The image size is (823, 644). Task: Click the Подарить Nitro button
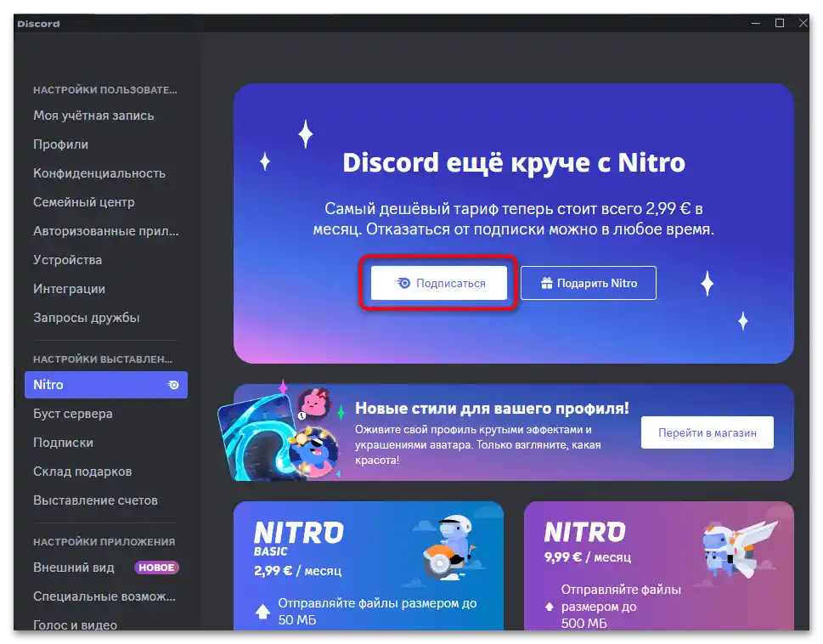coord(589,283)
